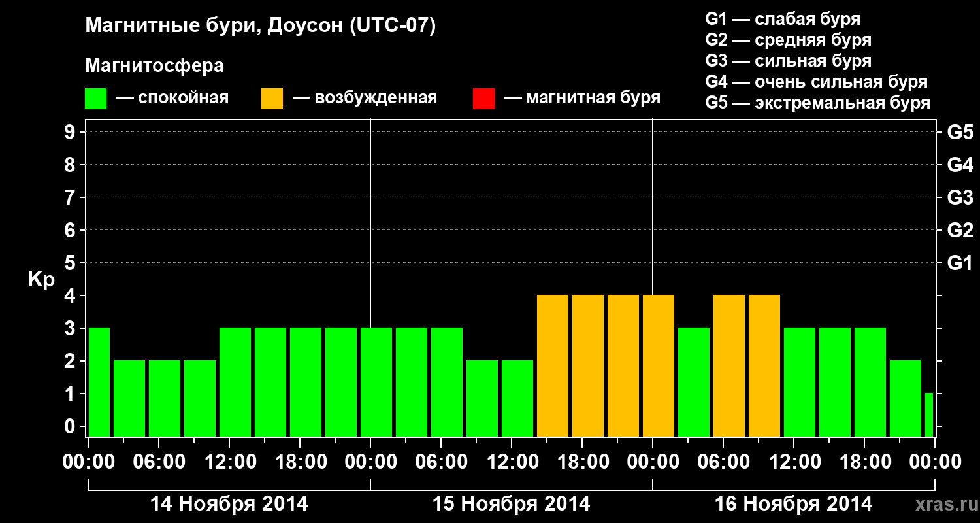Click the 'G5 — экстремальная буря' line

[817, 103]
